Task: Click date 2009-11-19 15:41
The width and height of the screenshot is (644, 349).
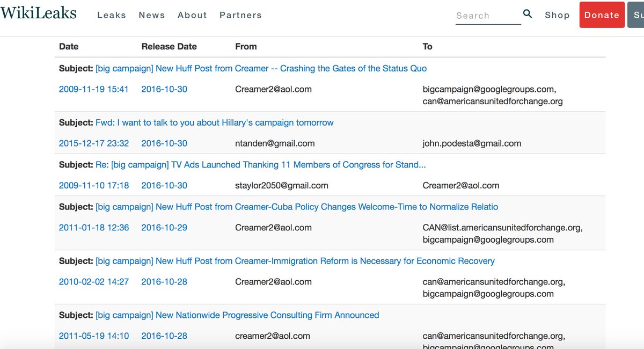Action: pyautogui.click(x=94, y=89)
